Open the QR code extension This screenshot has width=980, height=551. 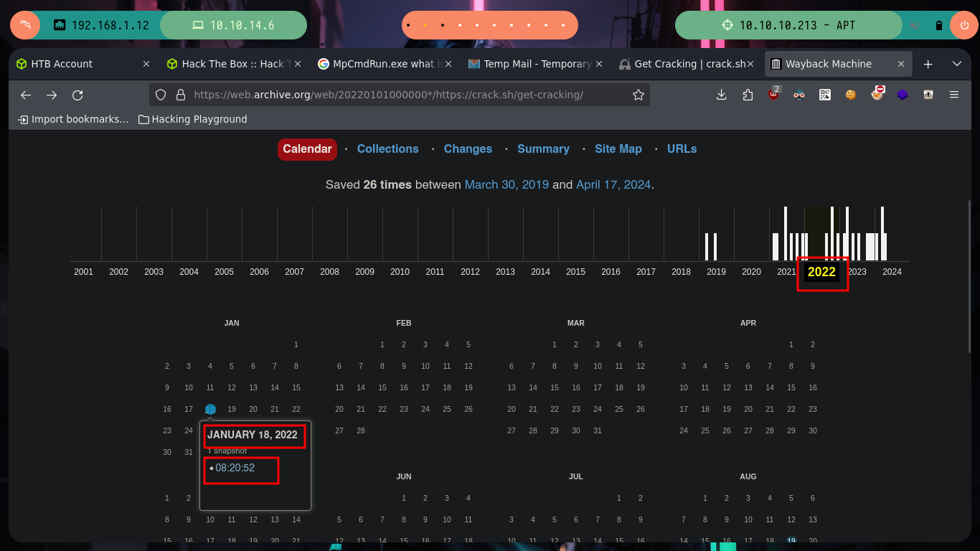pos(825,95)
